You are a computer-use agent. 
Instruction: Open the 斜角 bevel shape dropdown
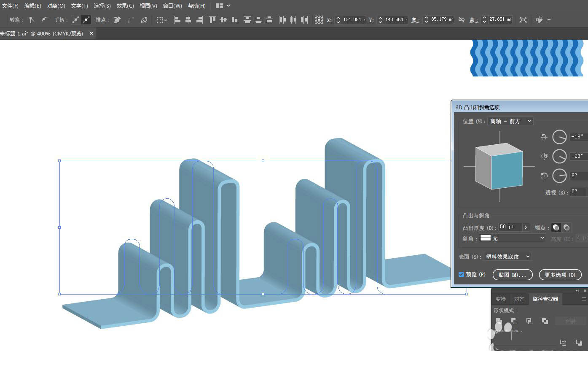click(x=513, y=238)
